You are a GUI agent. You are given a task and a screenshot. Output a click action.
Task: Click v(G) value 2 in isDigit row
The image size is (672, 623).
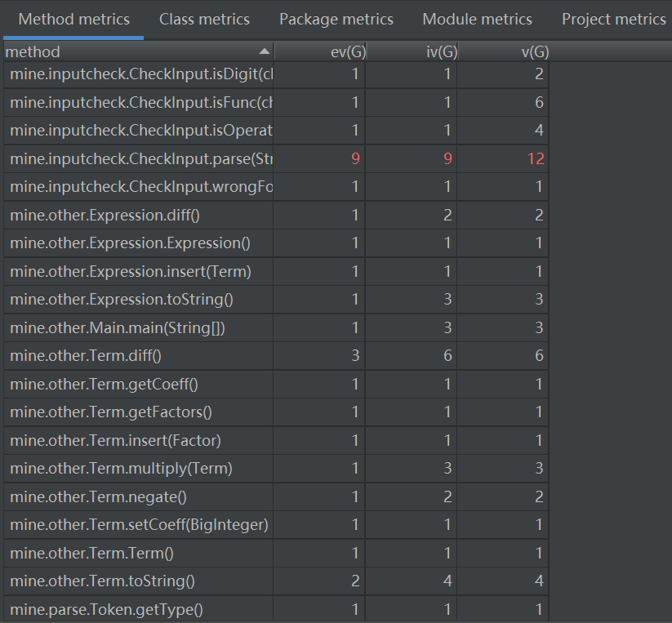(539, 74)
